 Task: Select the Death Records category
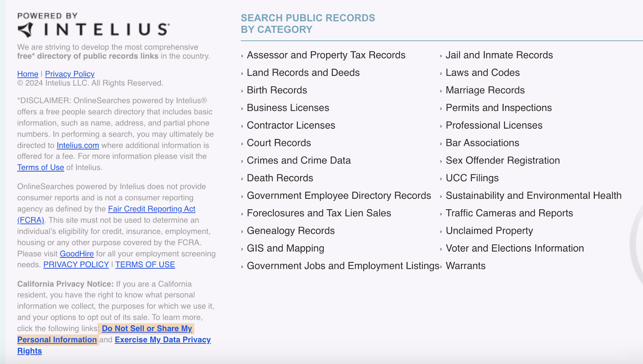click(280, 178)
